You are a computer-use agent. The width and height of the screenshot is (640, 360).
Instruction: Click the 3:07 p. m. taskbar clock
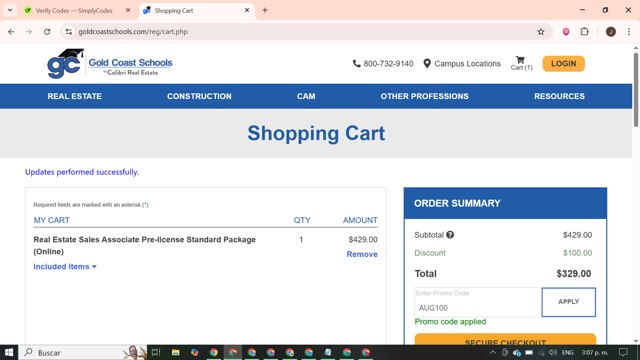(x=595, y=352)
